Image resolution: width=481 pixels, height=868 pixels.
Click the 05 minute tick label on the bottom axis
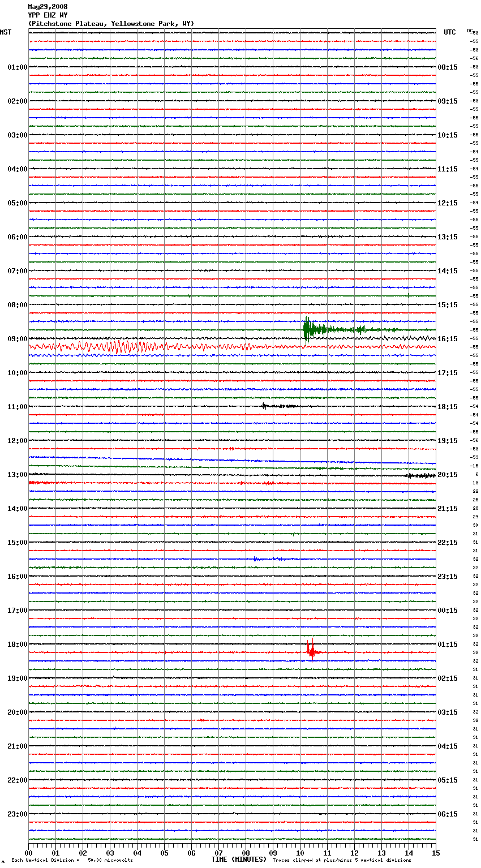tap(164, 853)
